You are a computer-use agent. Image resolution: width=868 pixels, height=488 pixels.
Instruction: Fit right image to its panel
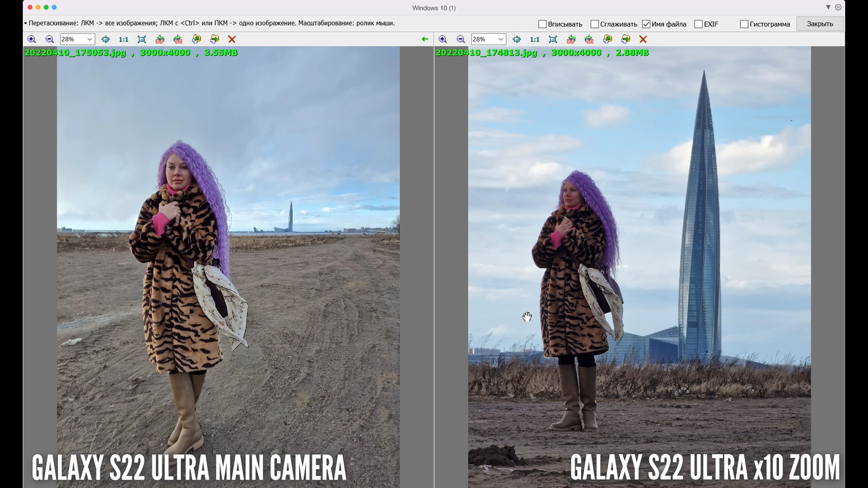[x=553, y=39]
